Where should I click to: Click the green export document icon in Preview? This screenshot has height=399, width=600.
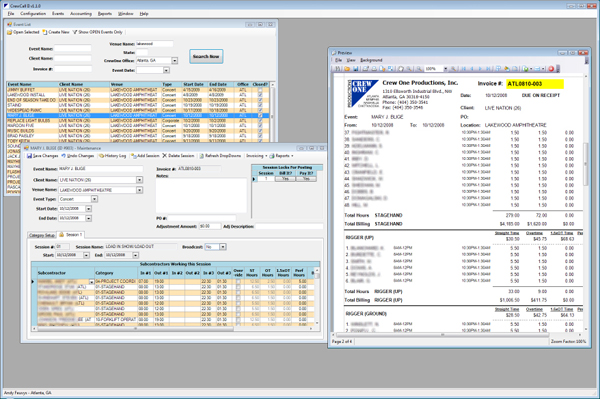[x=525, y=69]
